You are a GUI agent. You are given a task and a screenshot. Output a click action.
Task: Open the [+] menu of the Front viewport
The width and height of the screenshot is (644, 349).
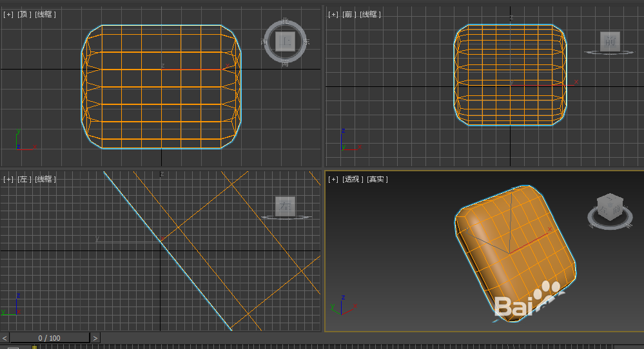333,14
